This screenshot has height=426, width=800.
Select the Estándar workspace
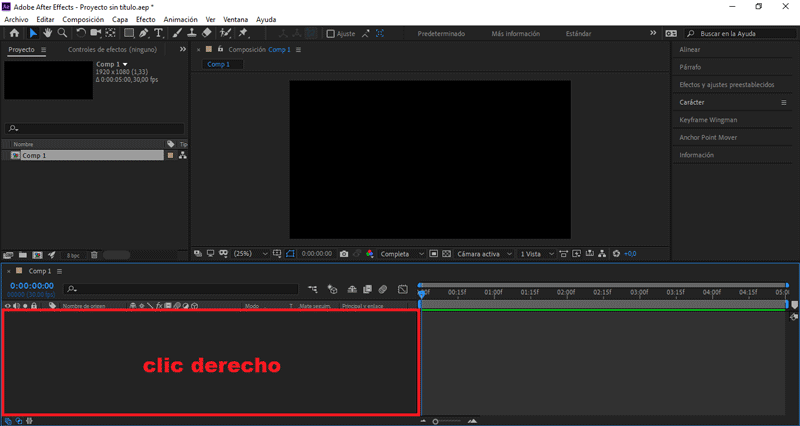578,33
